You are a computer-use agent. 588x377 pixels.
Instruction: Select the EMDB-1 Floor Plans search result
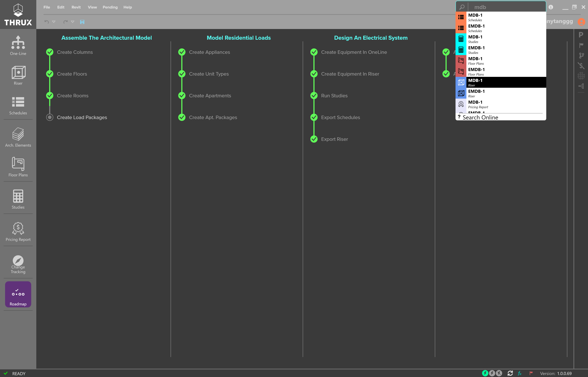pyautogui.click(x=501, y=71)
